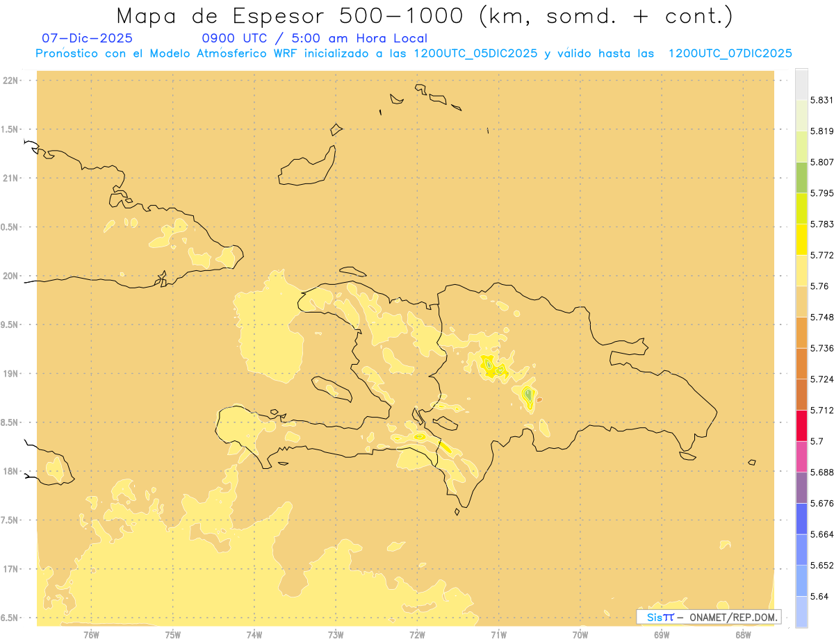Click the legend value '5.772'
The width and height of the screenshot is (834, 644).
point(822,255)
